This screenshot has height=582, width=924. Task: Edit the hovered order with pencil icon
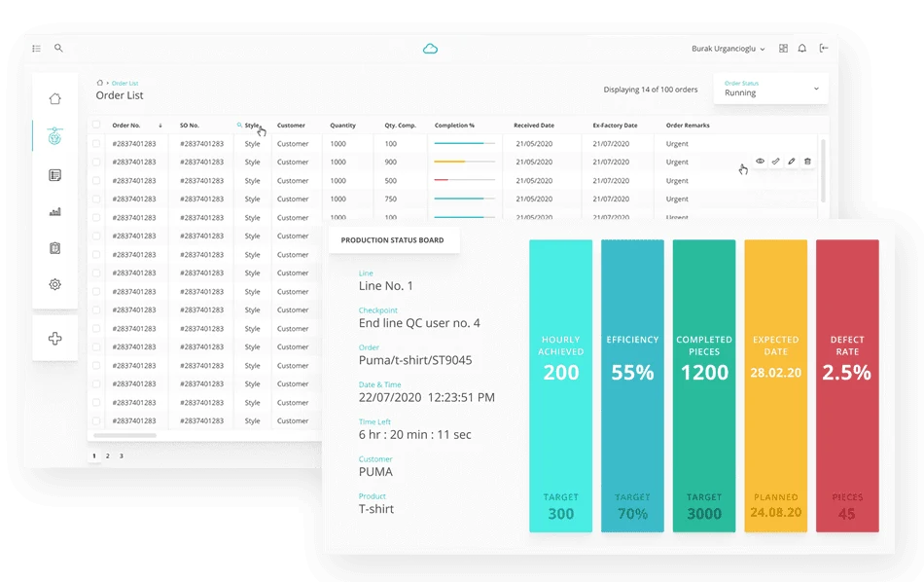[792, 162]
